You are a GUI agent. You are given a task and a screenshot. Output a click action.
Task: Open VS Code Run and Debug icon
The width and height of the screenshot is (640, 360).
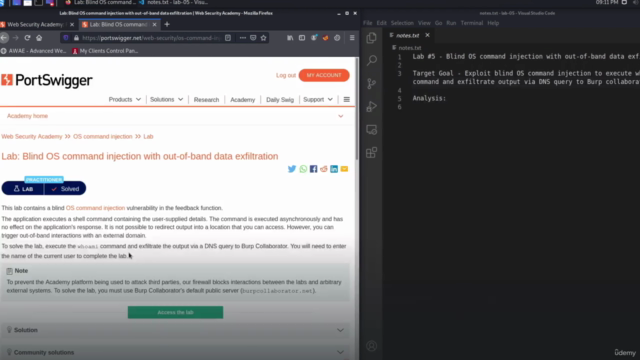click(371, 107)
